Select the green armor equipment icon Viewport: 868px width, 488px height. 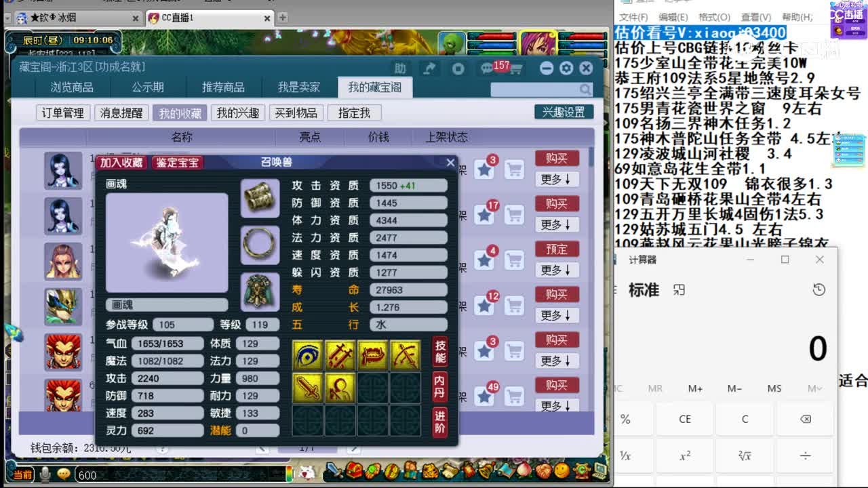click(x=260, y=292)
